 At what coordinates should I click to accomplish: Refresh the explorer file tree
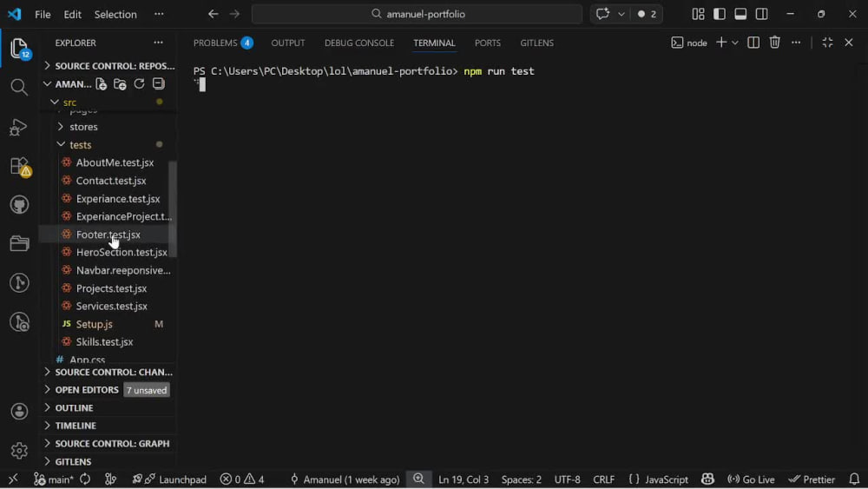139,83
